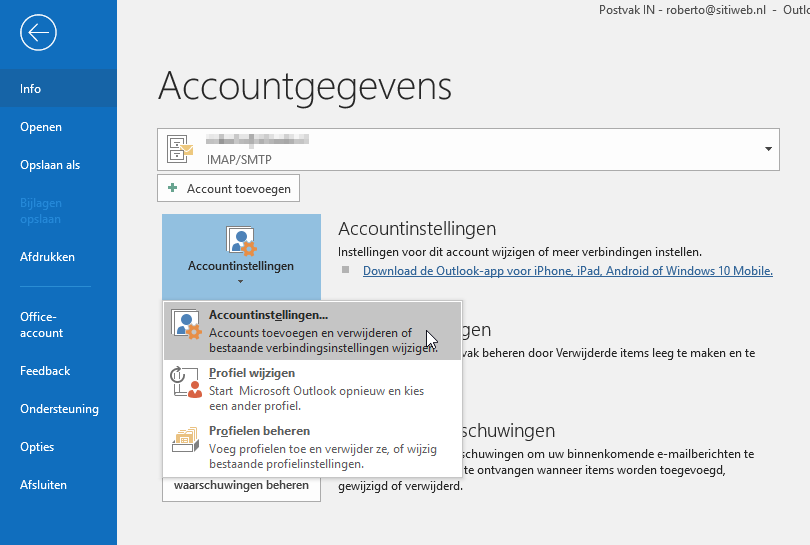Image resolution: width=810 pixels, height=545 pixels.
Task: Click the Accountinstellingen... menu entry icon
Action: (x=186, y=325)
